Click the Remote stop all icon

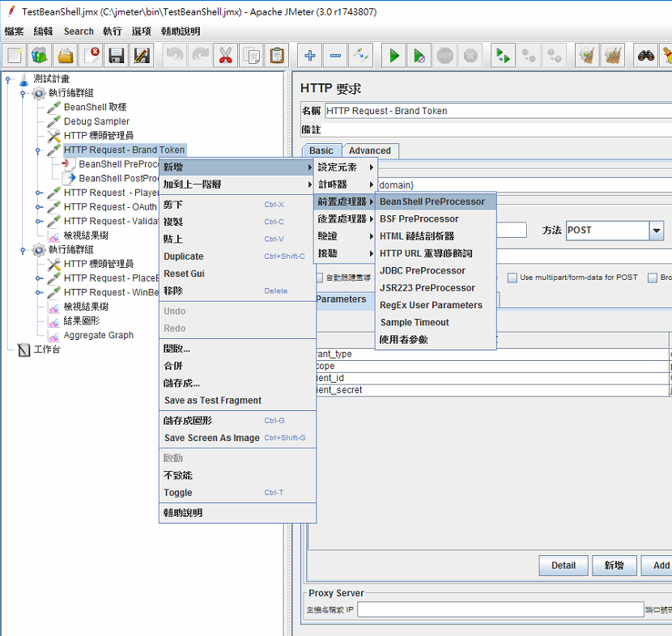(529, 56)
